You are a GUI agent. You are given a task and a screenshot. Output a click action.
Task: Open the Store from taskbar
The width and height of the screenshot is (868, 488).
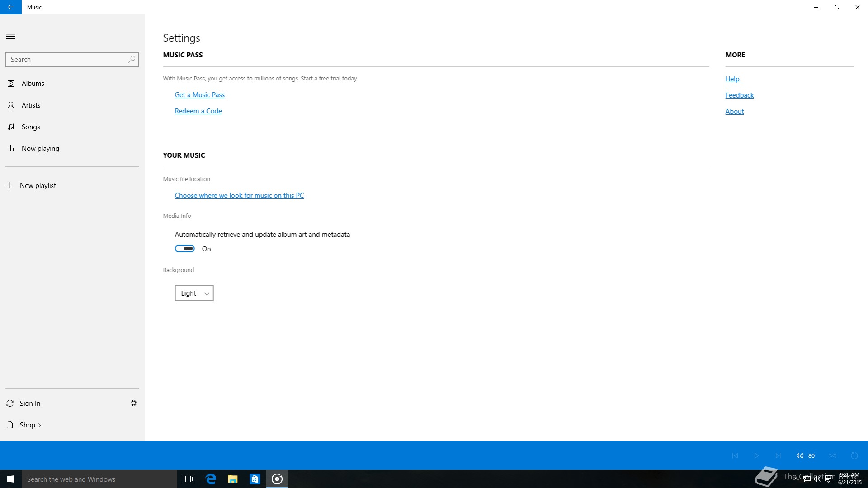[255, 479]
